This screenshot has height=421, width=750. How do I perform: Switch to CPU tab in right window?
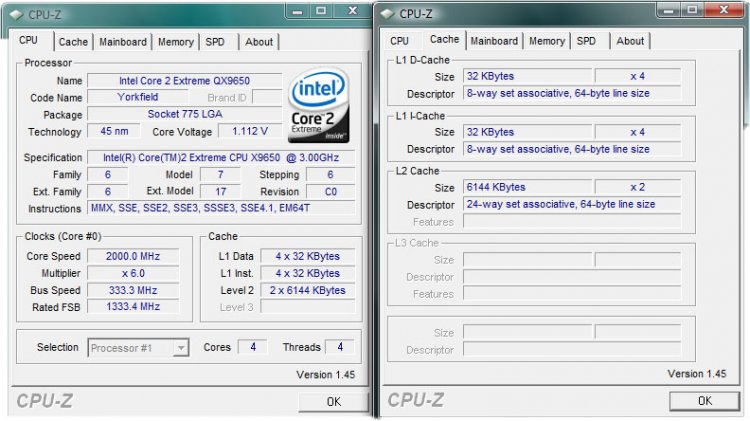(399, 41)
